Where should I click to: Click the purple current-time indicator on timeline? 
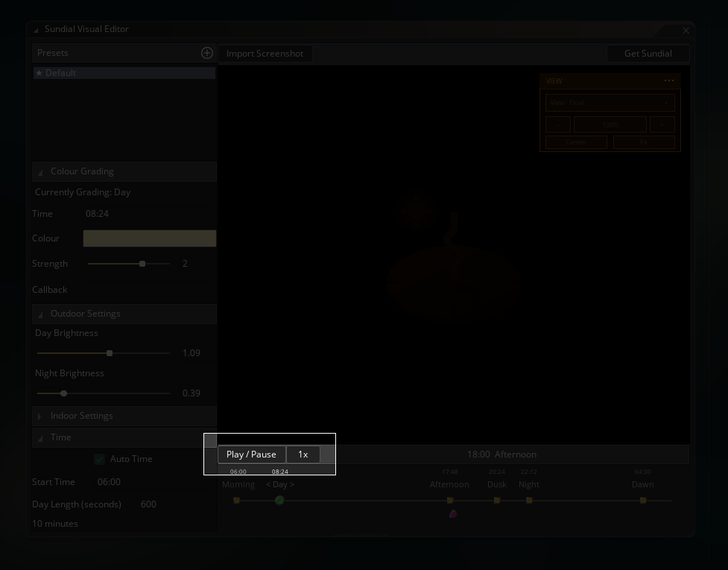453,513
